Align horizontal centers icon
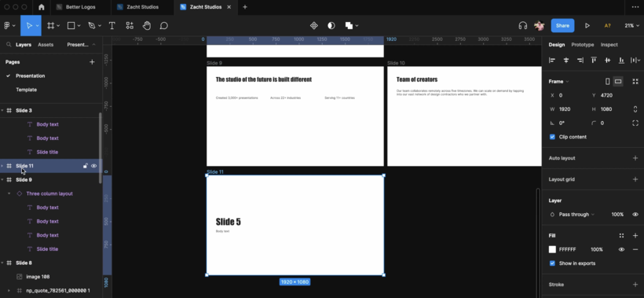Image resolution: width=644 pixels, height=298 pixels. [566, 60]
